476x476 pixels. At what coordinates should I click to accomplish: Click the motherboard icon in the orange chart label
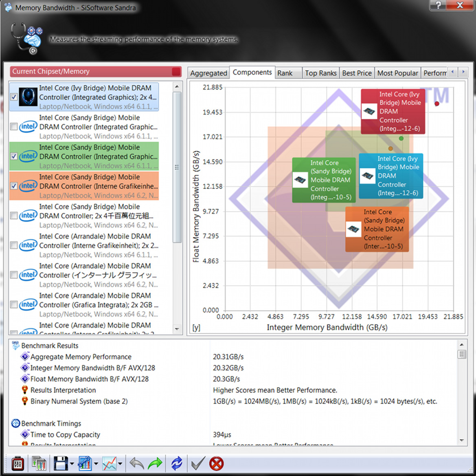(354, 229)
